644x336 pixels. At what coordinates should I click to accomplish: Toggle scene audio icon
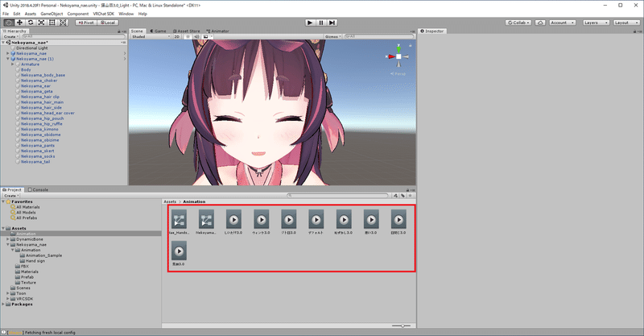196,36
